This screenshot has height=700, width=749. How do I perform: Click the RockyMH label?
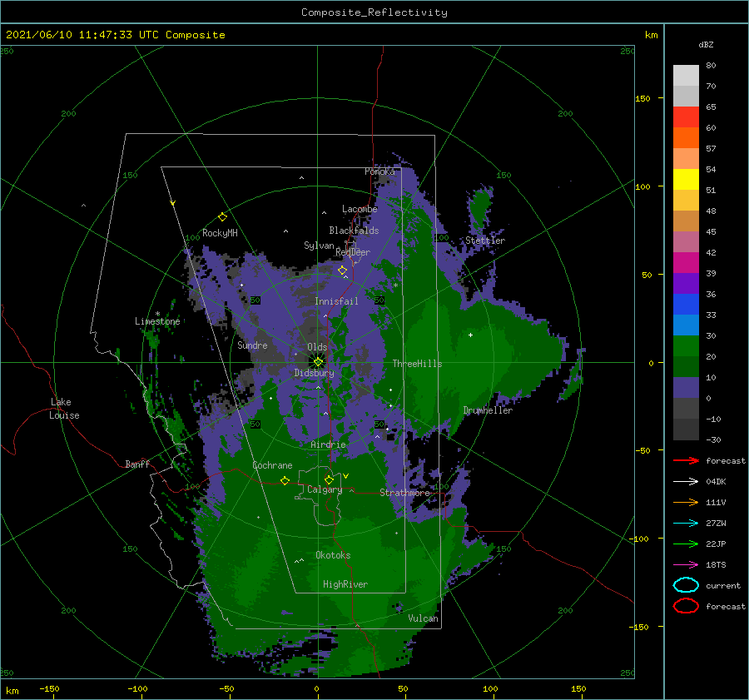click(x=220, y=233)
